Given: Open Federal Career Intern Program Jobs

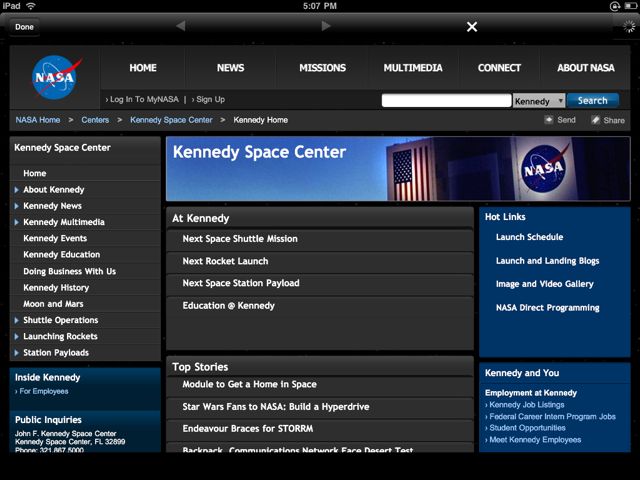Looking at the screenshot, I should [x=550, y=417].
